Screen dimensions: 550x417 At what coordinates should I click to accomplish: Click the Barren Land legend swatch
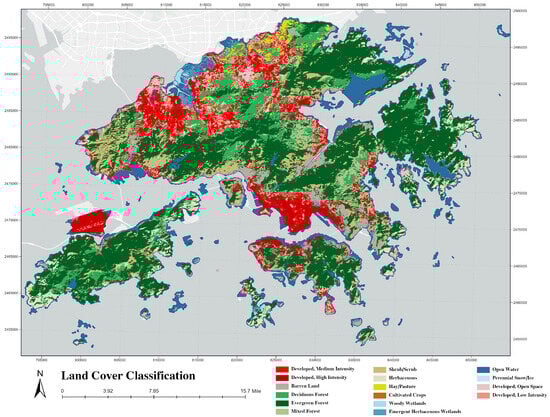[282, 386]
